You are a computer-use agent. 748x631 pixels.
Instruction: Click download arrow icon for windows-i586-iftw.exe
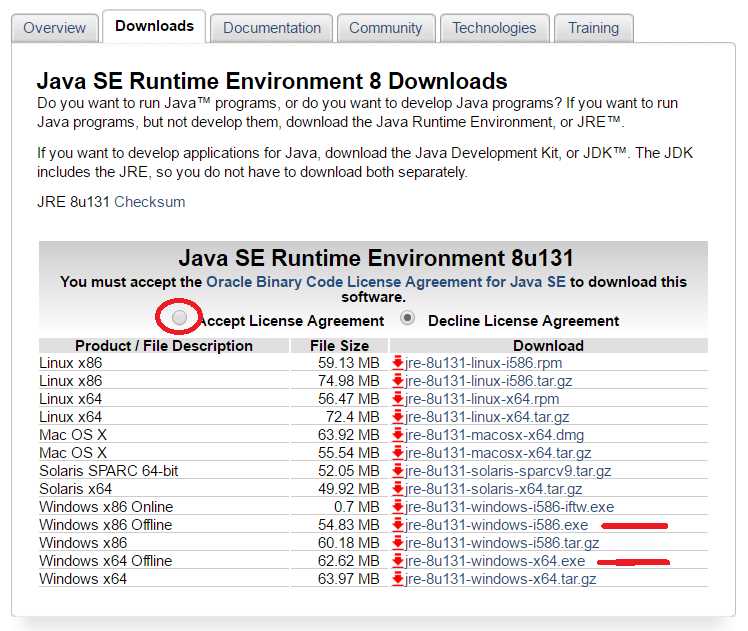click(x=397, y=507)
